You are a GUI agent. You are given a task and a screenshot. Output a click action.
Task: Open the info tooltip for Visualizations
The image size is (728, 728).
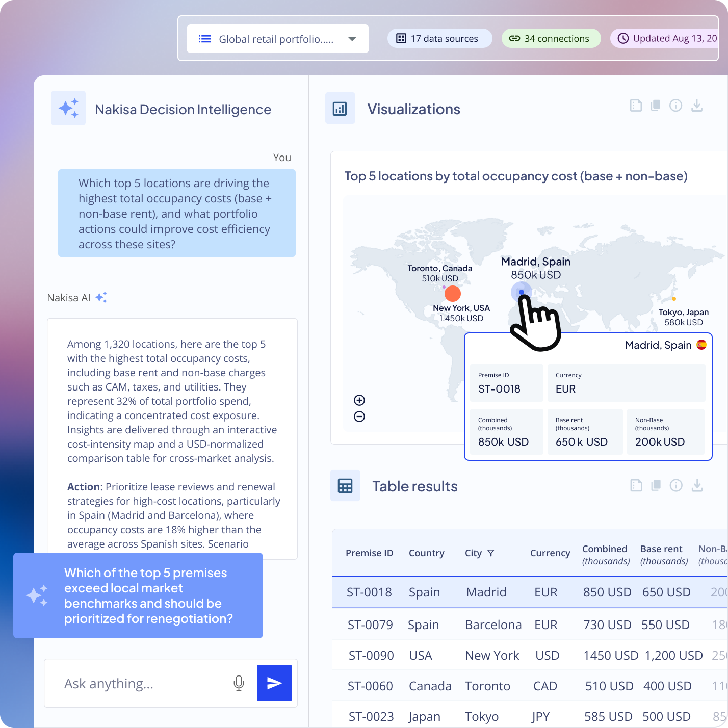pos(676,106)
